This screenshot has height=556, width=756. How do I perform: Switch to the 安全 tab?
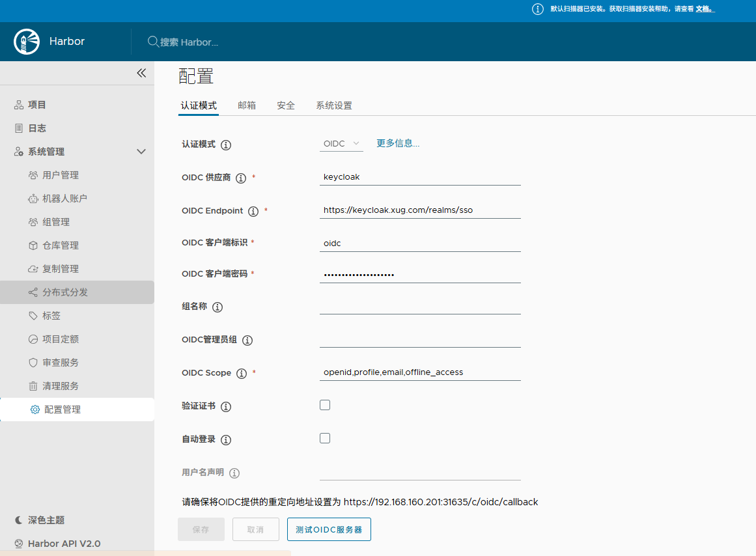click(x=286, y=105)
